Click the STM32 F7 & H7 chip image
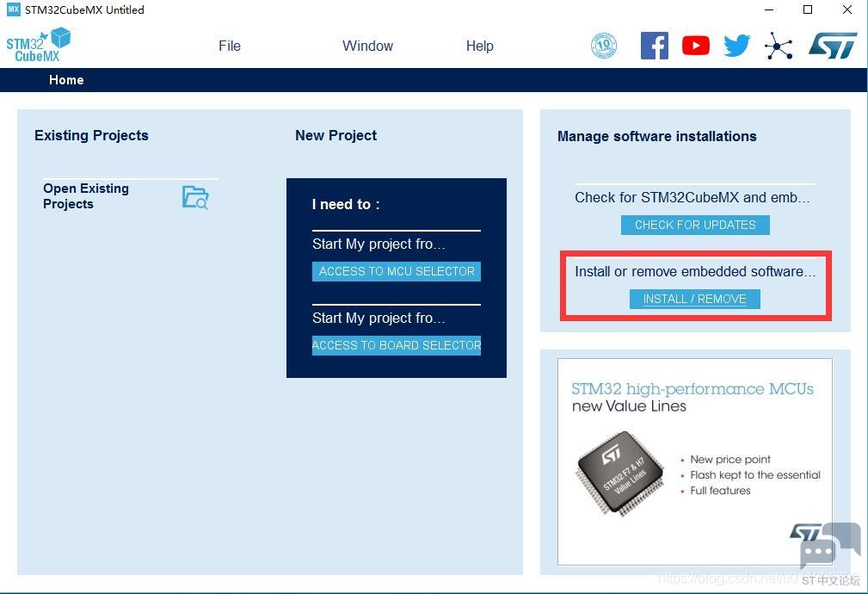The width and height of the screenshot is (868, 594). point(620,473)
